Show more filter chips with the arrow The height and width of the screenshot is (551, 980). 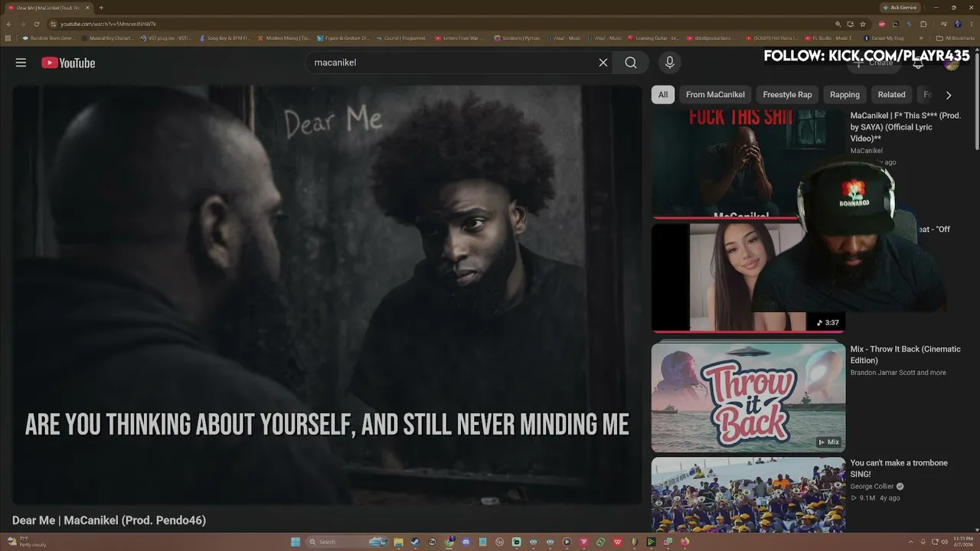pyautogui.click(x=949, y=95)
